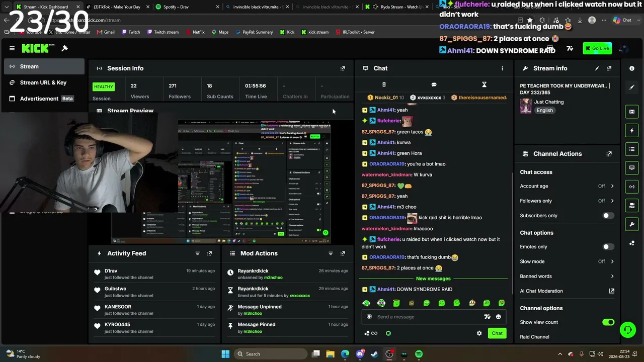Turn off Show view count switch
644x362 pixels.
point(608,322)
